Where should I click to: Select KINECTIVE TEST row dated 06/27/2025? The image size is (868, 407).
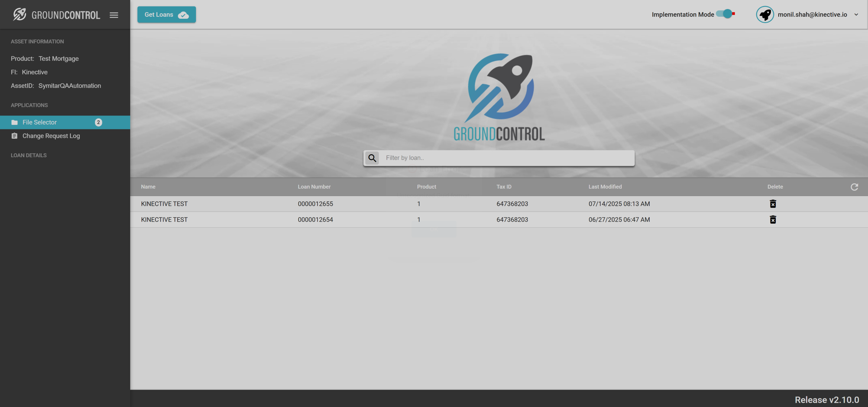(x=164, y=220)
